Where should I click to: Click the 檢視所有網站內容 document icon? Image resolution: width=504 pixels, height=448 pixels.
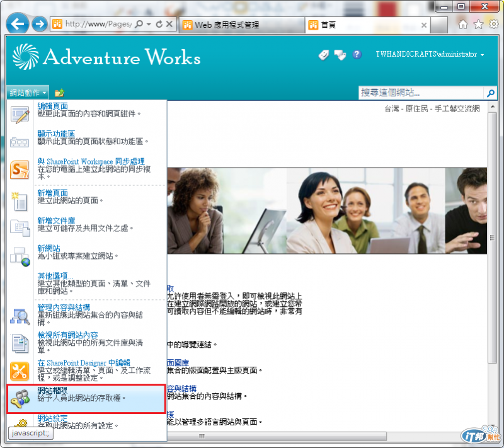coord(20,343)
